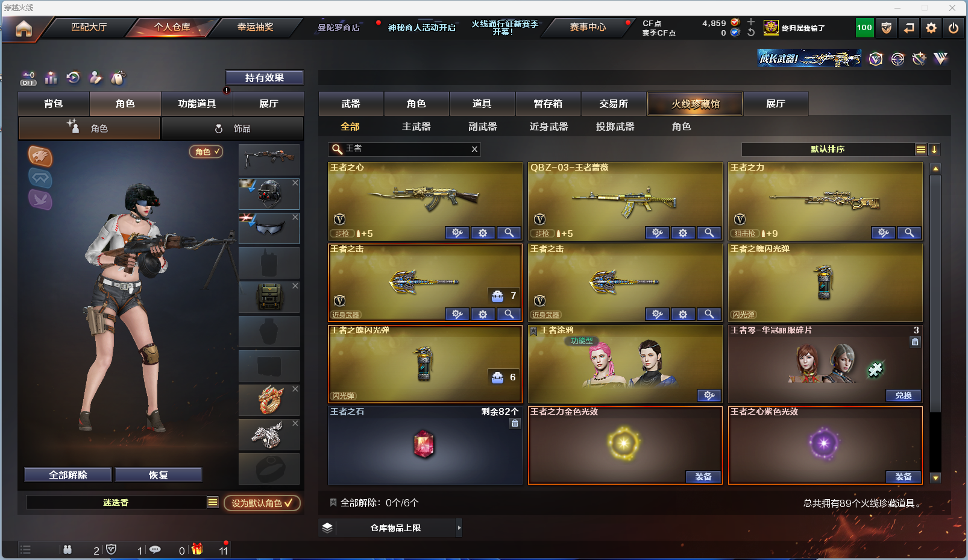Click the 全部解除 button under character
The width and height of the screenshot is (968, 560).
68,475
